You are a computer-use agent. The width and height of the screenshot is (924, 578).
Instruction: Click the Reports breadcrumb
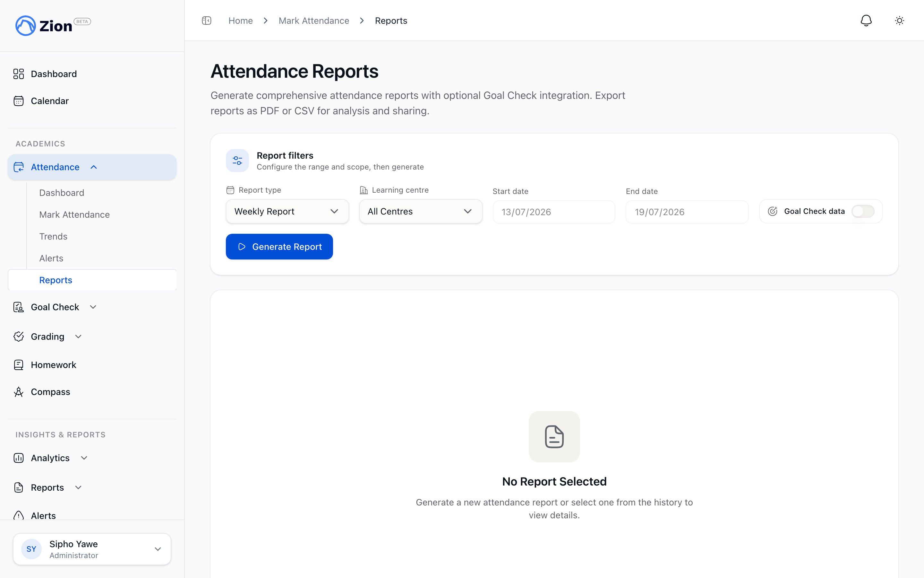(391, 21)
